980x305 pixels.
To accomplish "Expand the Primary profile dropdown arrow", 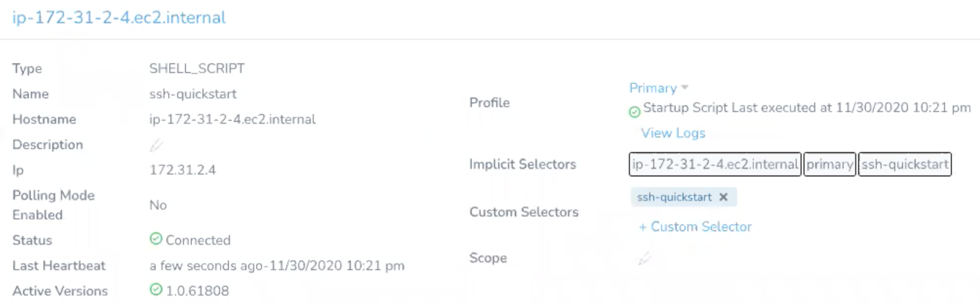I will [685, 87].
